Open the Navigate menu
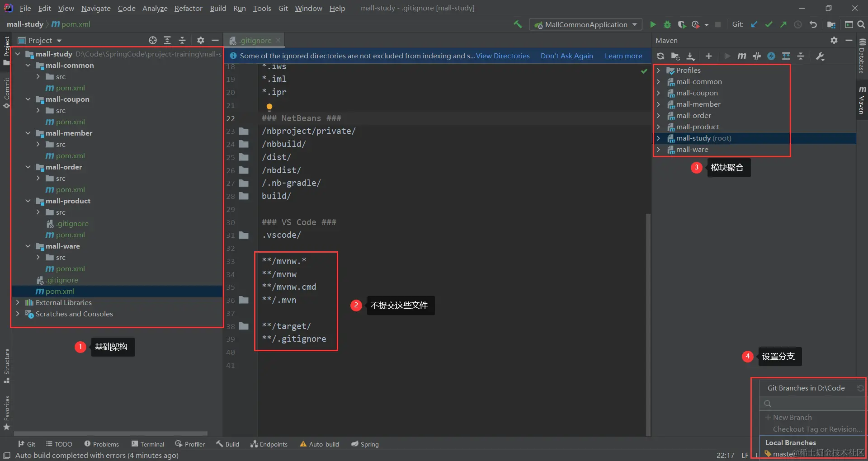Viewport: 868px width, 461px height. point(96,8)
